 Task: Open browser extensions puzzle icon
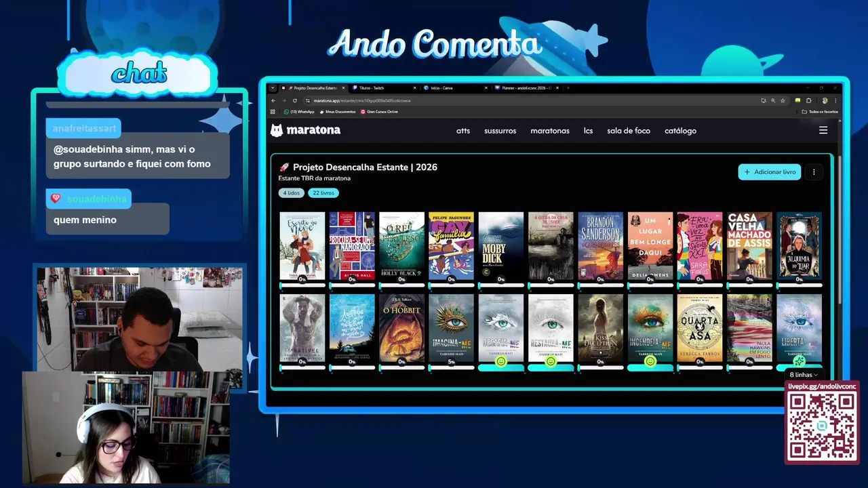coord(808,100)
